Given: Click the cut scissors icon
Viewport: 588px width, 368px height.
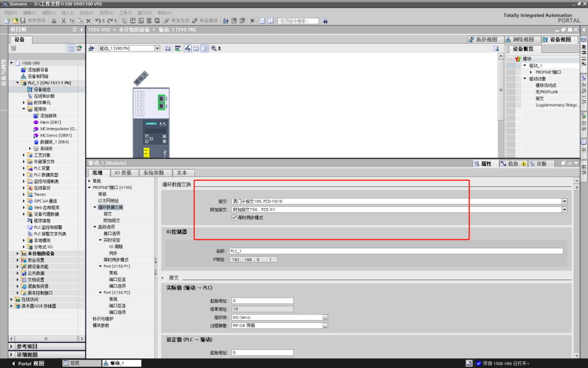Looking at the screenshot, I should [64, 21].
